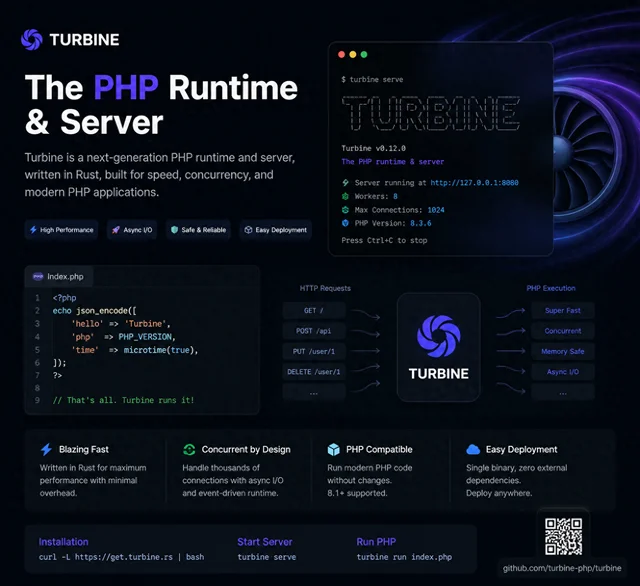
Task: Click the lightning icon beside Server running
Action: pyautogui.click(x=345, y=182)
